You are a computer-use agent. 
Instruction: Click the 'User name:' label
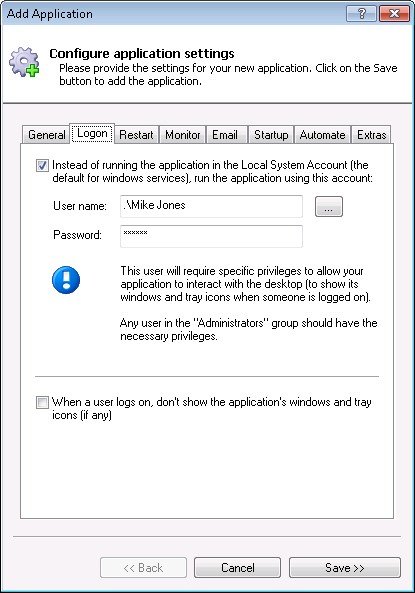pyautogui.click(x=80, y=206)
